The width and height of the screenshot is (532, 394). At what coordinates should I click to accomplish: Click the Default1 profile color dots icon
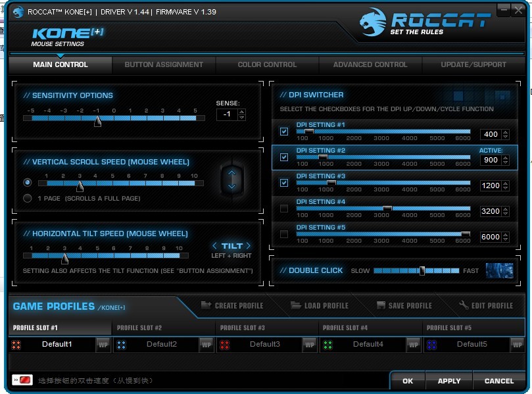click(x=16, y=345)
